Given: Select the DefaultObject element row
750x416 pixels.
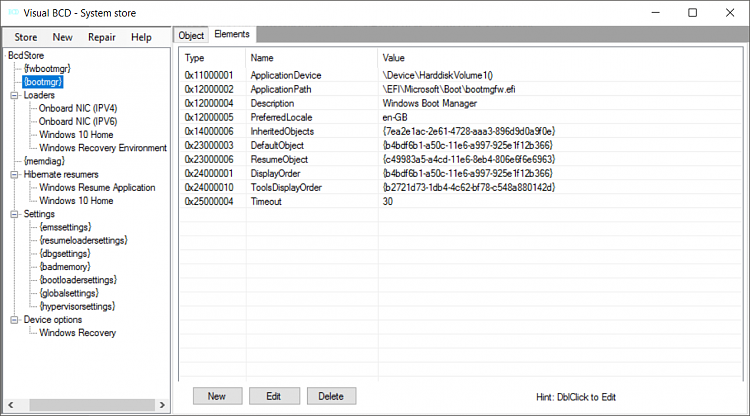Looking at the screenshot, I should (x=462, y=145).
